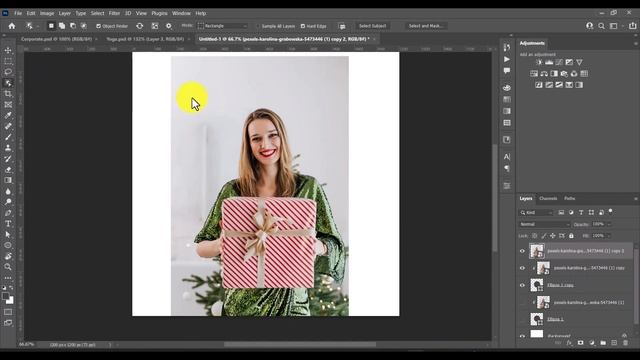Viewport: 640px width, 360px height.
Task: Click the Share button at top right
Action: tap(633, 26)
